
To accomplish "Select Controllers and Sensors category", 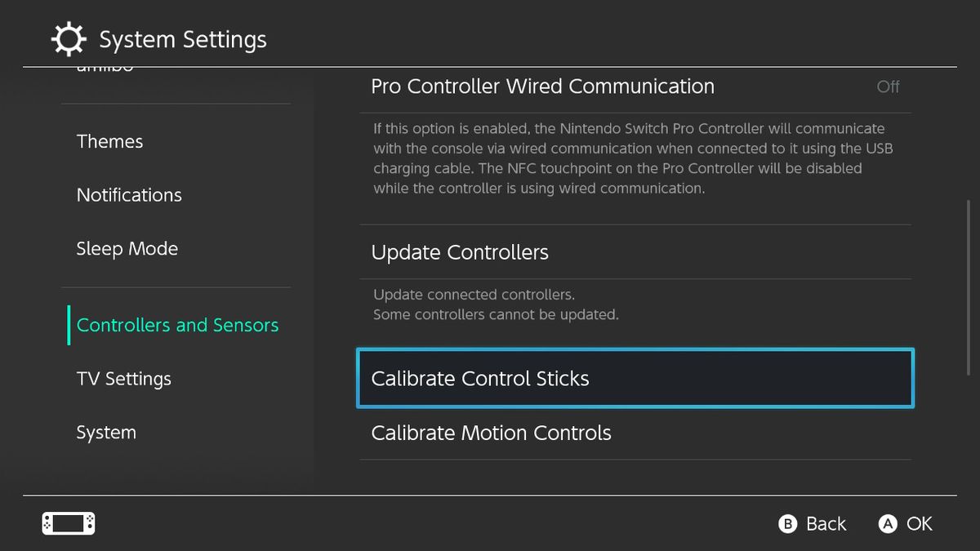I will tap(177, 325).
